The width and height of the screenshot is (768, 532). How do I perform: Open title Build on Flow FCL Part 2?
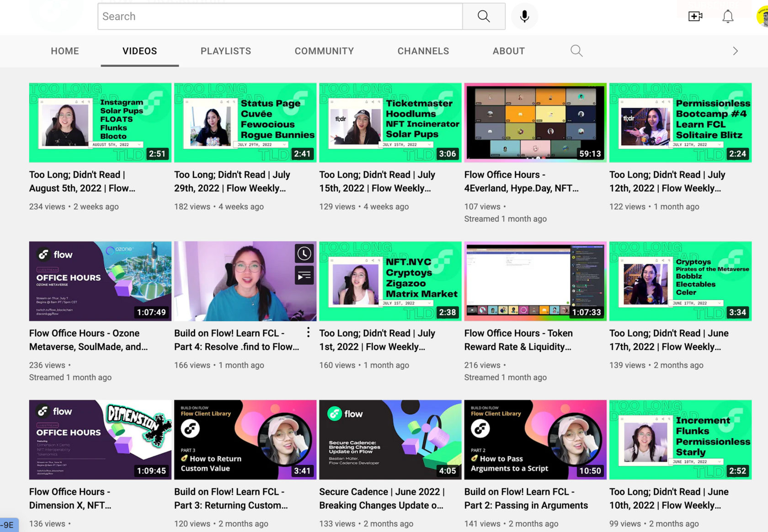click(x=526, y=499)
